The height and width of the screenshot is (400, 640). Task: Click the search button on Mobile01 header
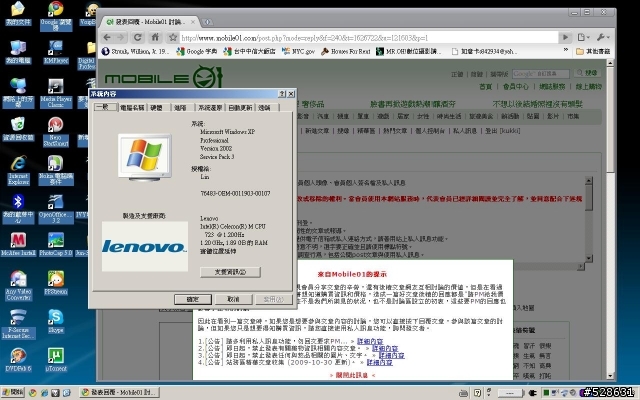(x=587, y=73)
